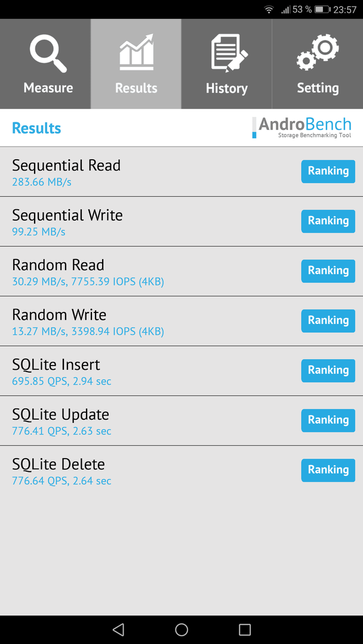
Task: Tap the recent apps square icon
Action: (x=245, y=629)
